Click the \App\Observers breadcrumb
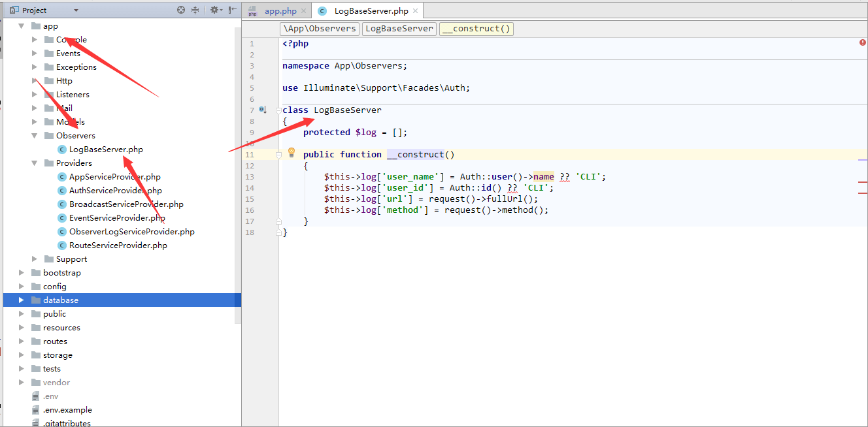868x427 pixels. coord(320,29)
